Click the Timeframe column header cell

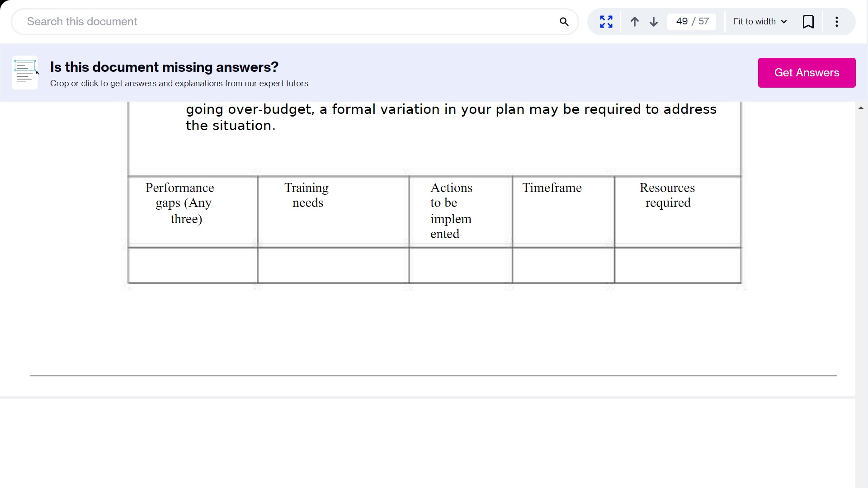point(563,211)
